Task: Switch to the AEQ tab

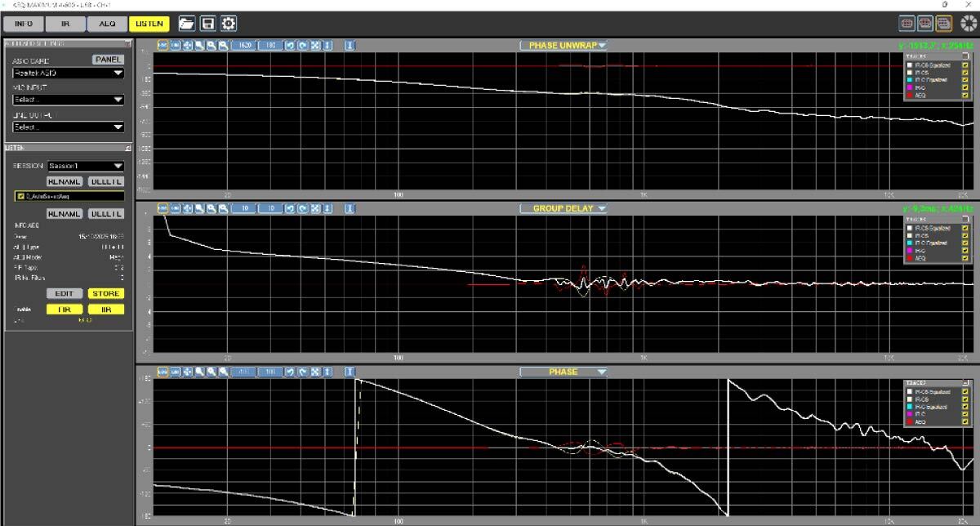Action: pyautogui.click(x=107, y=24)
